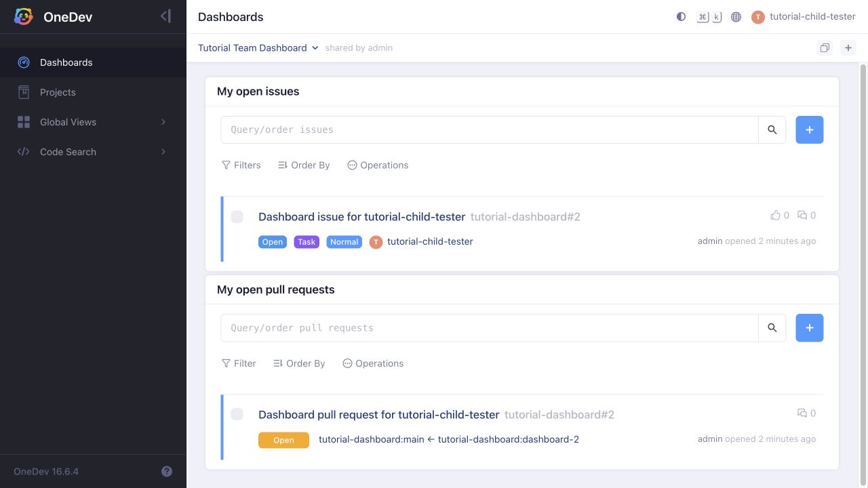Click comments icon on dashboard issue
This screenshot has width=868, height=488.
tap(802, 216)
